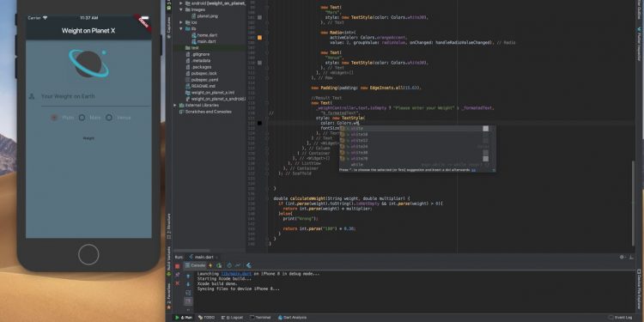The width and height of the screenshot is (644, 322).
Task: Click the red Stop button in Run panel
Action: (x=178, y=266)
